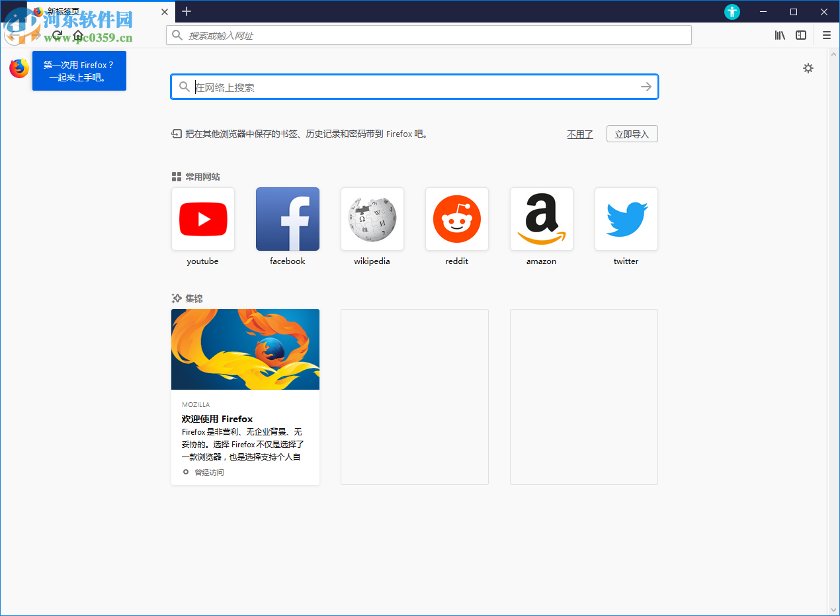Click the search arrow submit button
840x616 pixels.
(646, 87)
